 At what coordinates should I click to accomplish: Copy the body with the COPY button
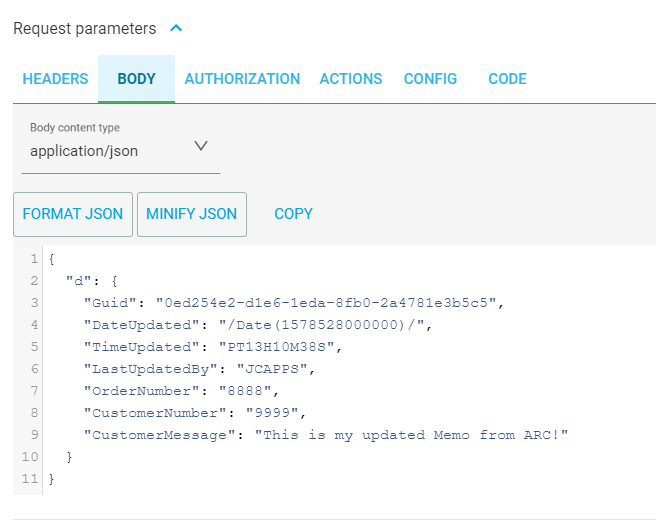pos(293,214)
